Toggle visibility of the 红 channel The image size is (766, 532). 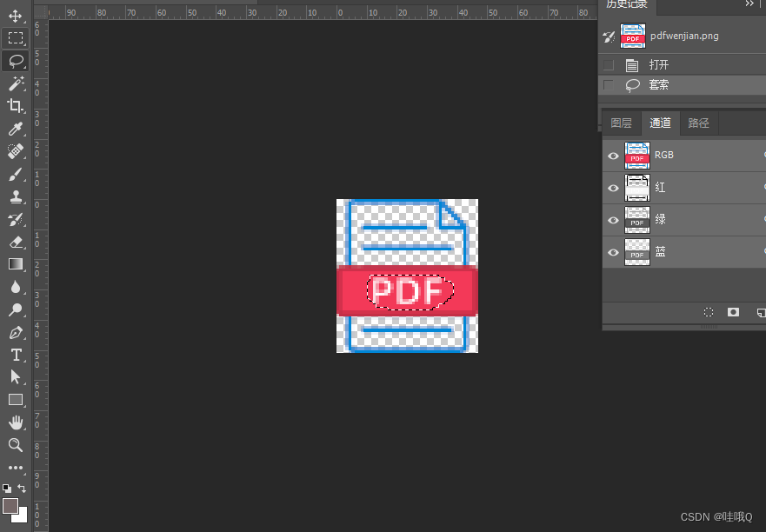613,188
